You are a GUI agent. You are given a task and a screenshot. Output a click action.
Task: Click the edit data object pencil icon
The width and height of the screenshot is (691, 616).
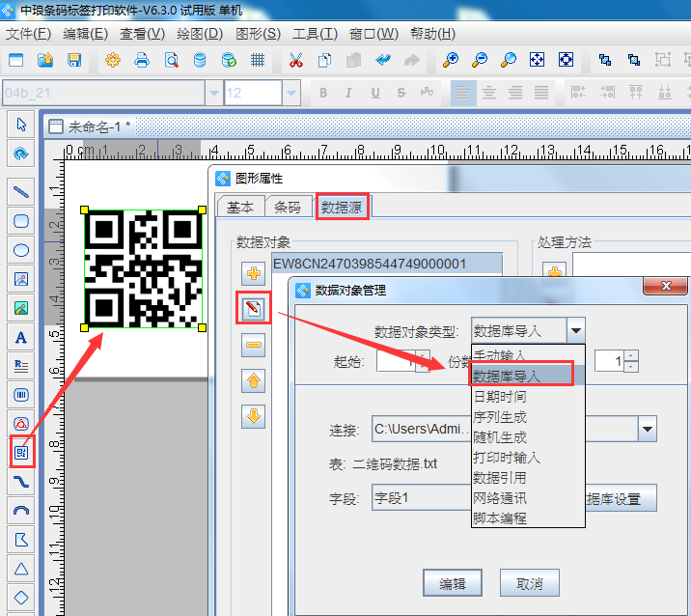[x=254, y=309]
